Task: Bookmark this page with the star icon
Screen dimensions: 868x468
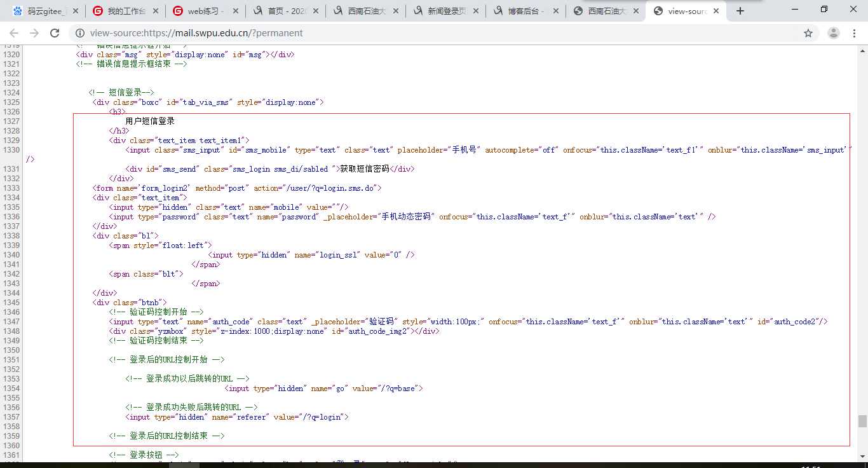Action: [808, 33]
